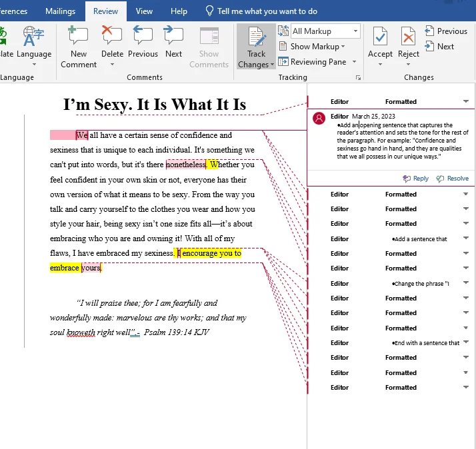Viewport: 476px width, 449px height.
Task: Toggle the Reviewing Pane
Action: [x=317, y=62]
